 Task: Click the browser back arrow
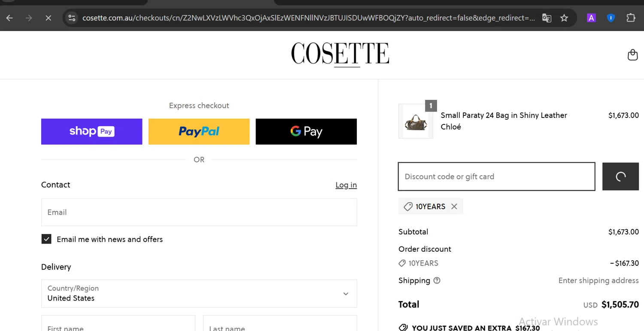coord(9,18)
